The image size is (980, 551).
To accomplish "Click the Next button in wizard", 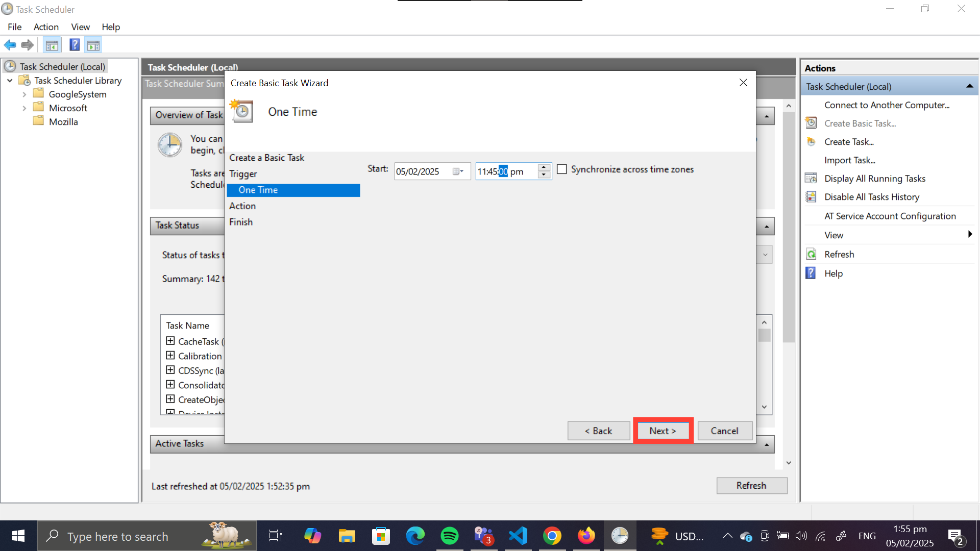I will coord(663,431).
